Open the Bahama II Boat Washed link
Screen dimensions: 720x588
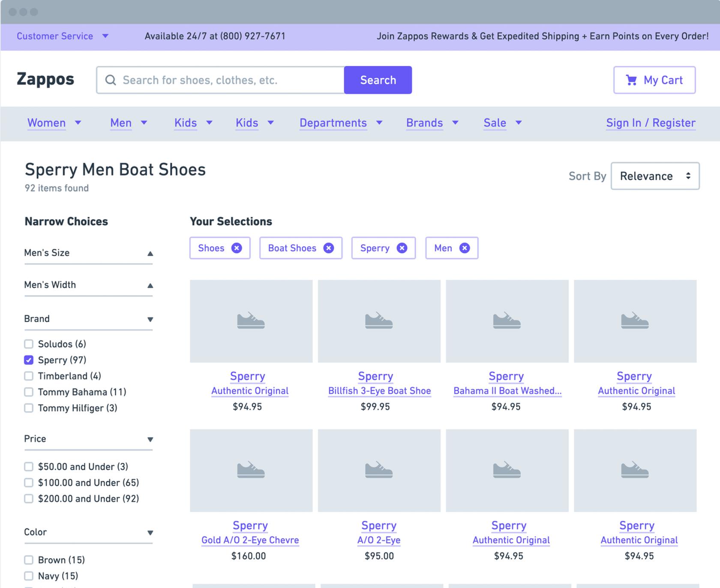(x=507, y=391)
